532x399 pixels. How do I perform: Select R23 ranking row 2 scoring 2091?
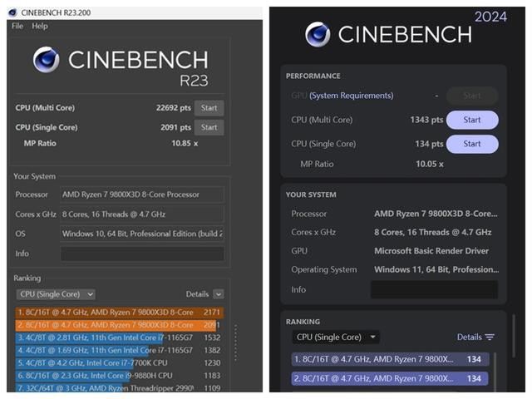[120, 325]
